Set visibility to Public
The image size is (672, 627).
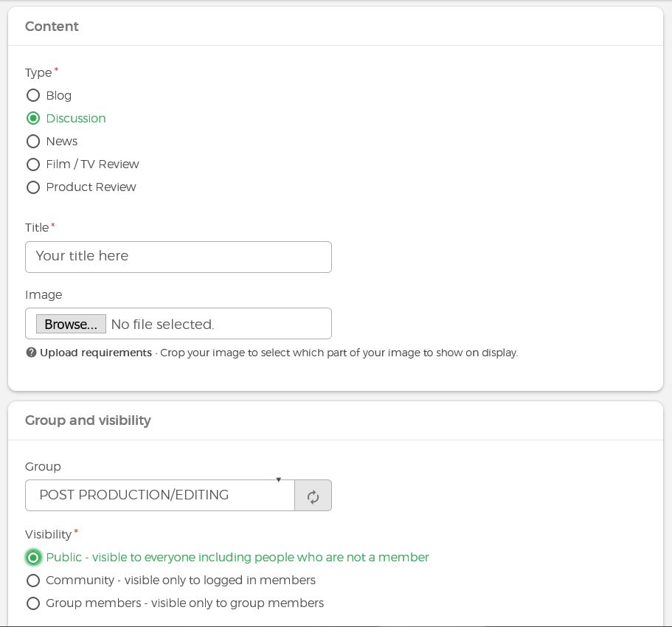[x=33, y=557]
